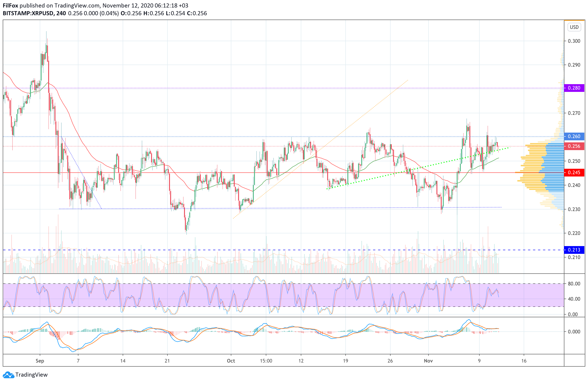This screenshot has width=588, height=383.
Task: Click the Sep date marker on time axis
Action: pyautogui.click(x=40, y=361)
